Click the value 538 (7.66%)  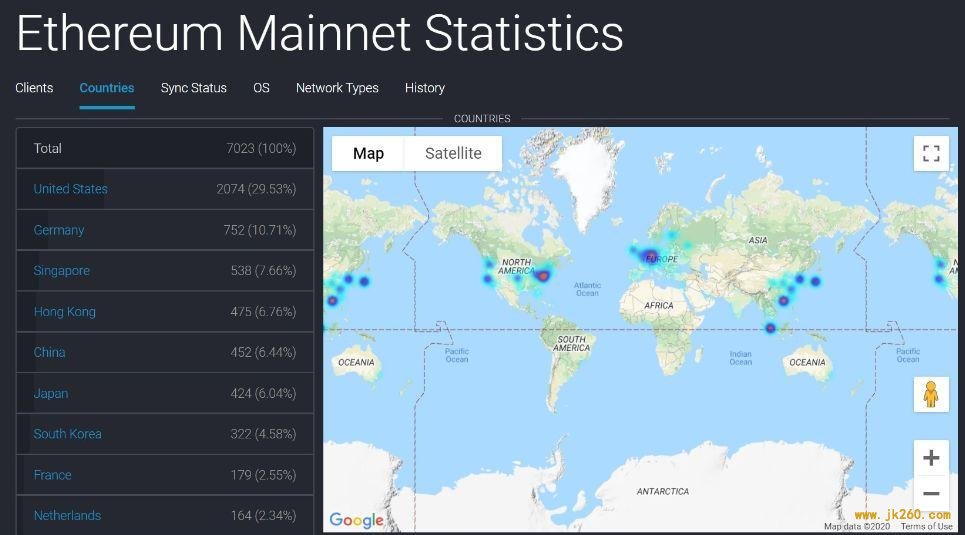point(263,271)
